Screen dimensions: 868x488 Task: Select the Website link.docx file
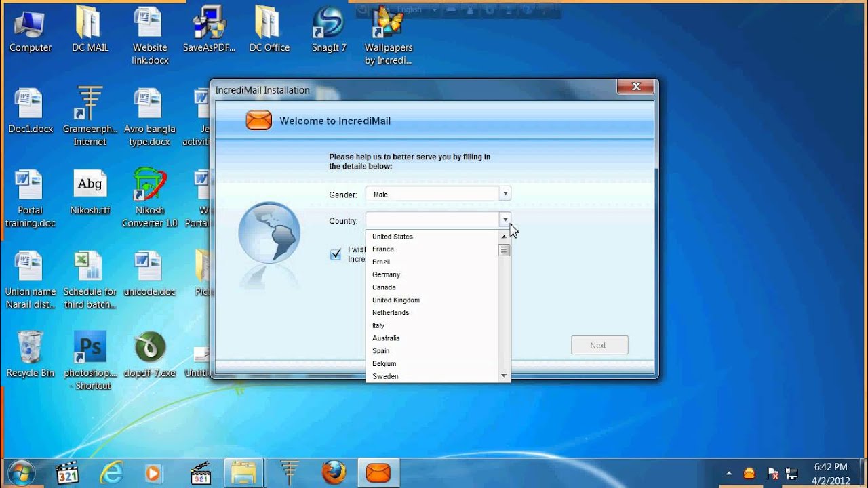(x=150, y=36)
